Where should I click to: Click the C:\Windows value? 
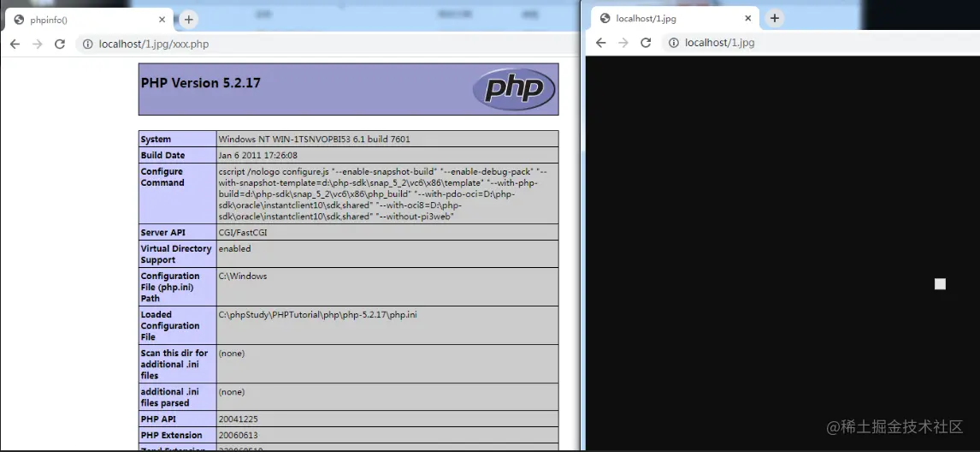pyautogui.click(x=243, y=277)
